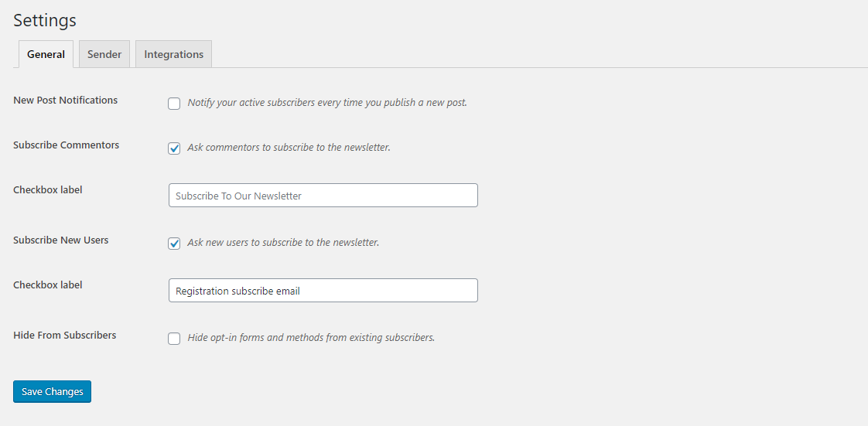Click the New Post Notifications row label
The width and height of the screenshot is (868, 426).
tap(66, 101)
